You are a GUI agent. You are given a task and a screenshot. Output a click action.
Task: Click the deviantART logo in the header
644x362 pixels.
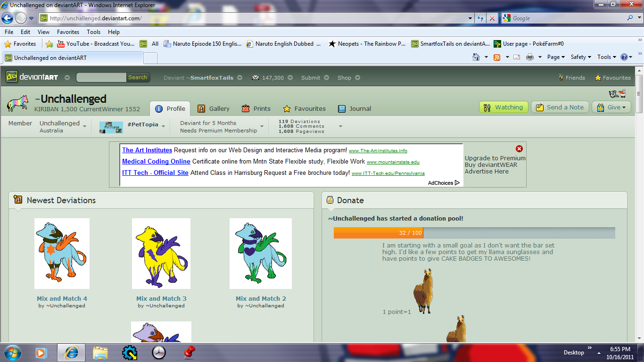pyautogui.click(x=32, y=77)
